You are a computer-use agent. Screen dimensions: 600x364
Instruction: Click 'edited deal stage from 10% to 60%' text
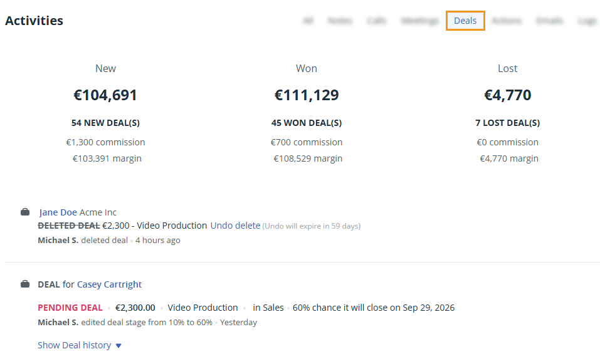[147, 322]
